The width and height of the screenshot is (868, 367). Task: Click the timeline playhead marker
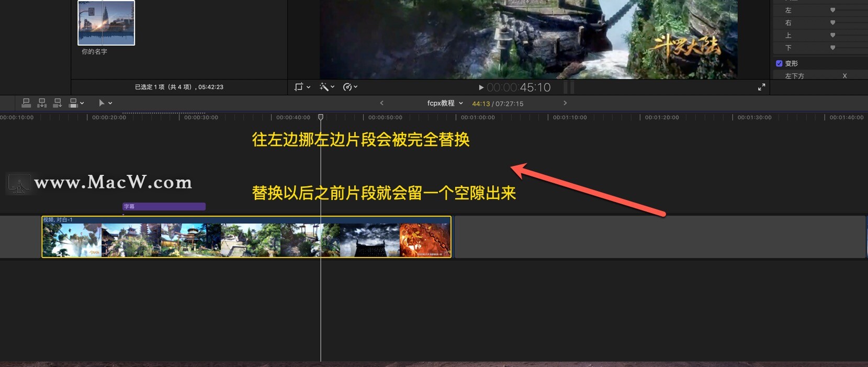(321, 117)
